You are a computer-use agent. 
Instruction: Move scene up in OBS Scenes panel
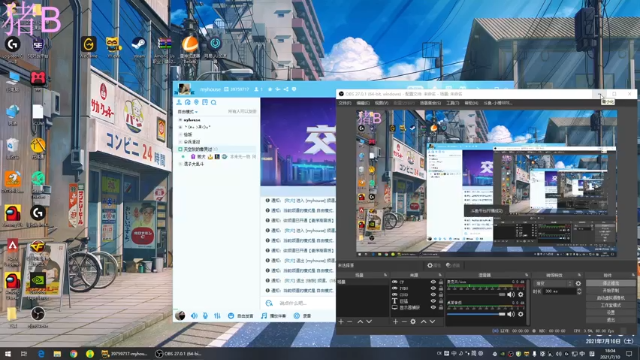coord(360,322)
